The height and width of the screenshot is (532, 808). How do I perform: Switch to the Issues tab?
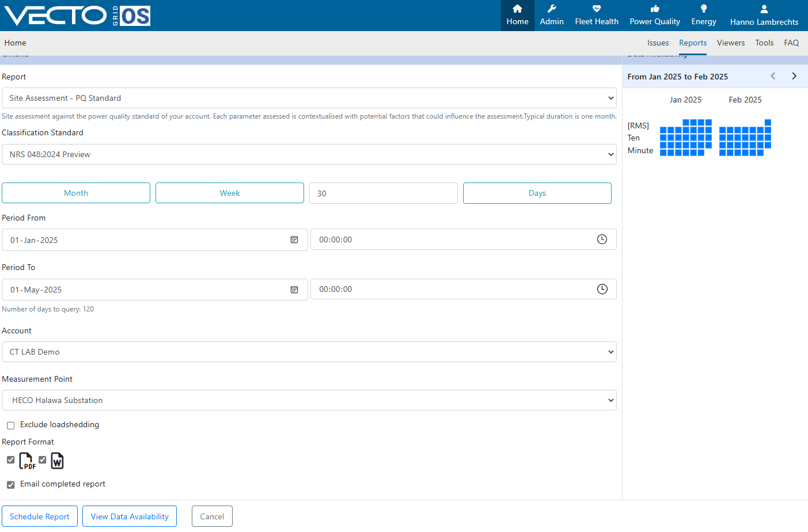(658, 43)
